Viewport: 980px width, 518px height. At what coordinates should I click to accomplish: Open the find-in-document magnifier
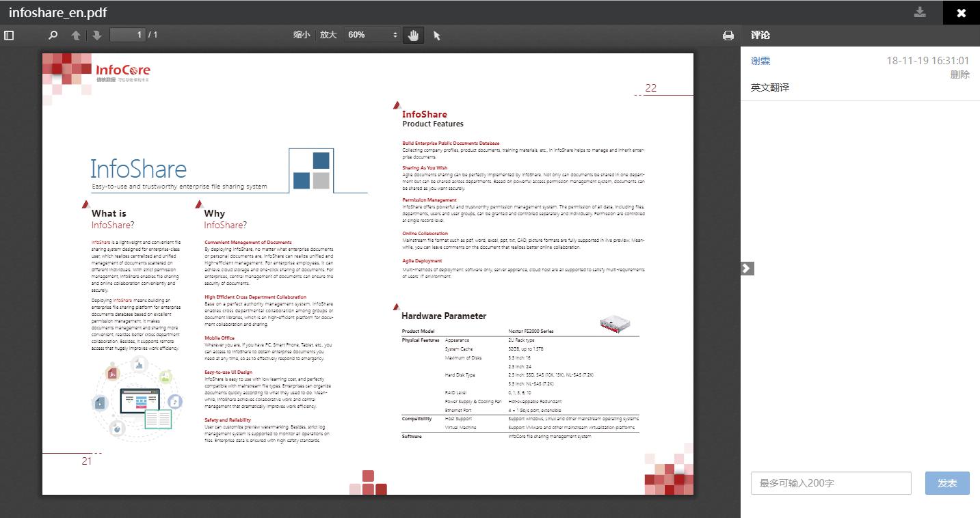coord(53,35)
